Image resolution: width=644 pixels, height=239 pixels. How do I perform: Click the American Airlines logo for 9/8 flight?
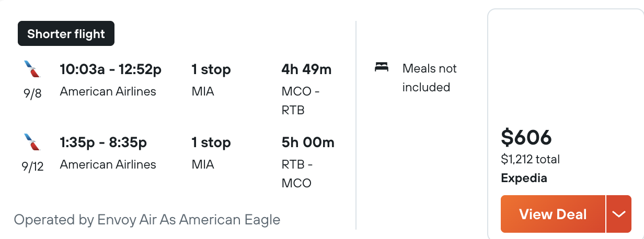[x=32, y=69]
